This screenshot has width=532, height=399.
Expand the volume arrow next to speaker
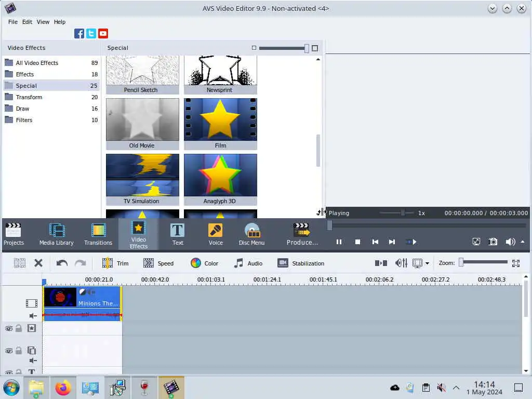click(x=523, y=242)
